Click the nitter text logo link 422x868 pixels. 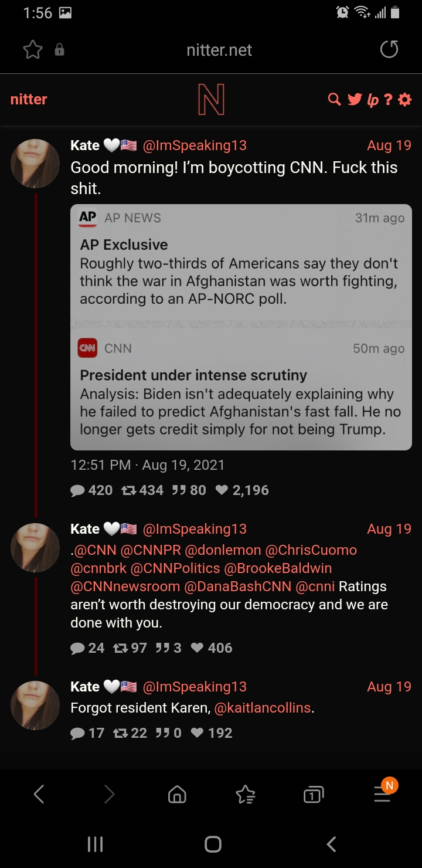coord(29,99)
